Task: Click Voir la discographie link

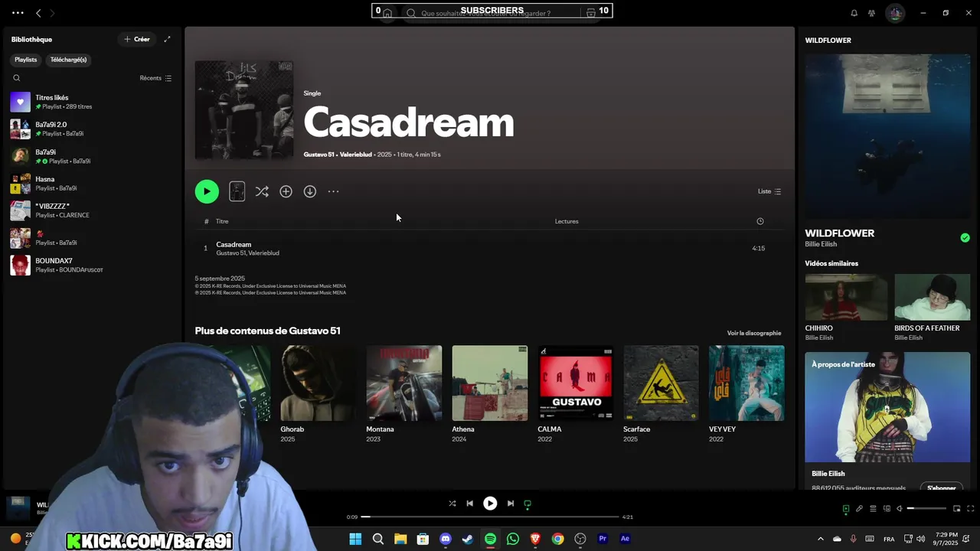Action: (754, 333)
